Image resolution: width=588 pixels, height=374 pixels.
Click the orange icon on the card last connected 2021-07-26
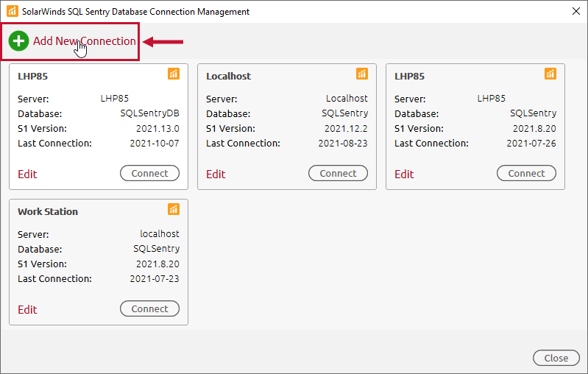tap(550, 74)
